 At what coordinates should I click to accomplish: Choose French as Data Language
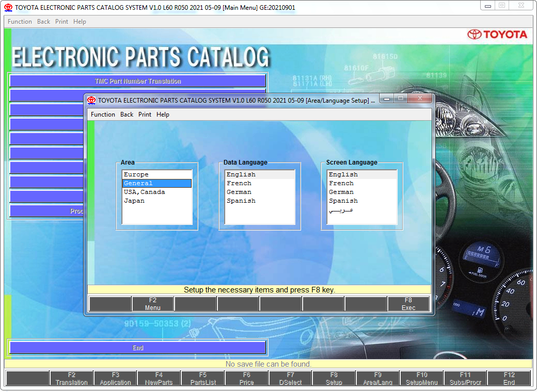(x=260, y=183)
